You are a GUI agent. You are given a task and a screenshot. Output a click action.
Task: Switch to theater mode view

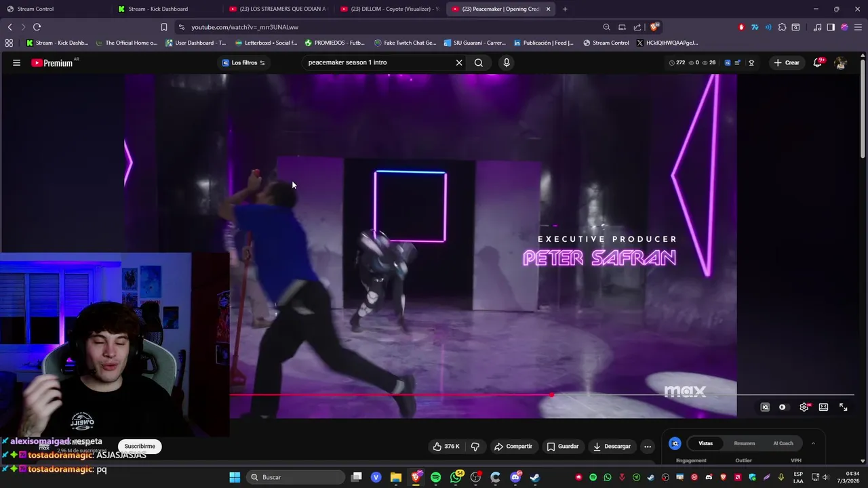coord(823,407)
